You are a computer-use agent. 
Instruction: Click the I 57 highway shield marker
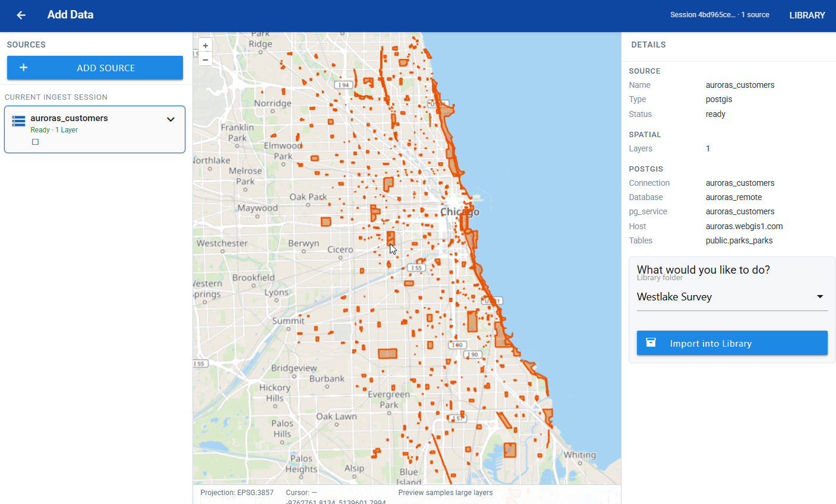457,419
